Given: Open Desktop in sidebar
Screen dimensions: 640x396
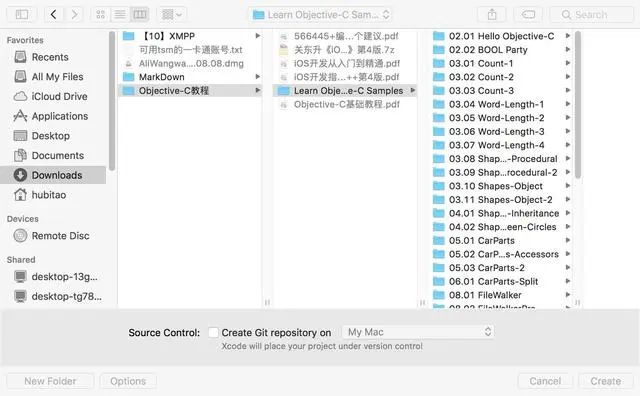Looking at the screenshot, I should (53, 136).
